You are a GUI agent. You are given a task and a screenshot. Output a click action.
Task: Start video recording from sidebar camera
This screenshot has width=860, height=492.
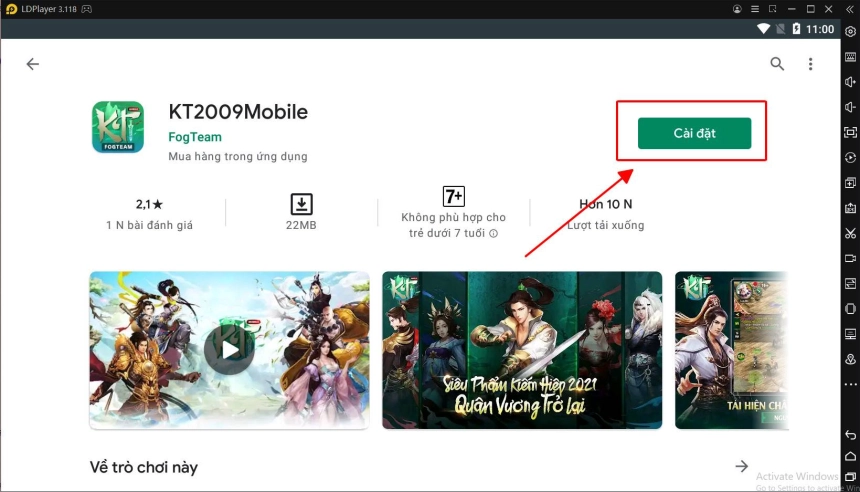pyautogui.click(x=851, y=258)
